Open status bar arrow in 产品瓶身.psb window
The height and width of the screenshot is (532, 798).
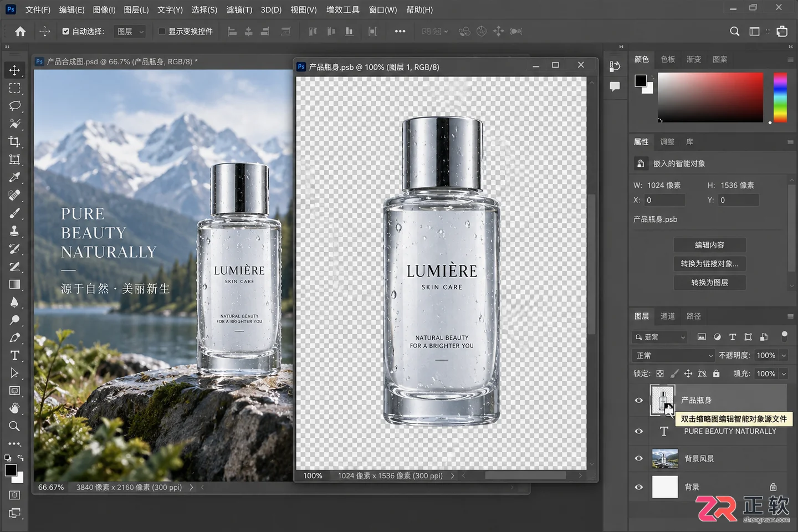click(452, 475)
